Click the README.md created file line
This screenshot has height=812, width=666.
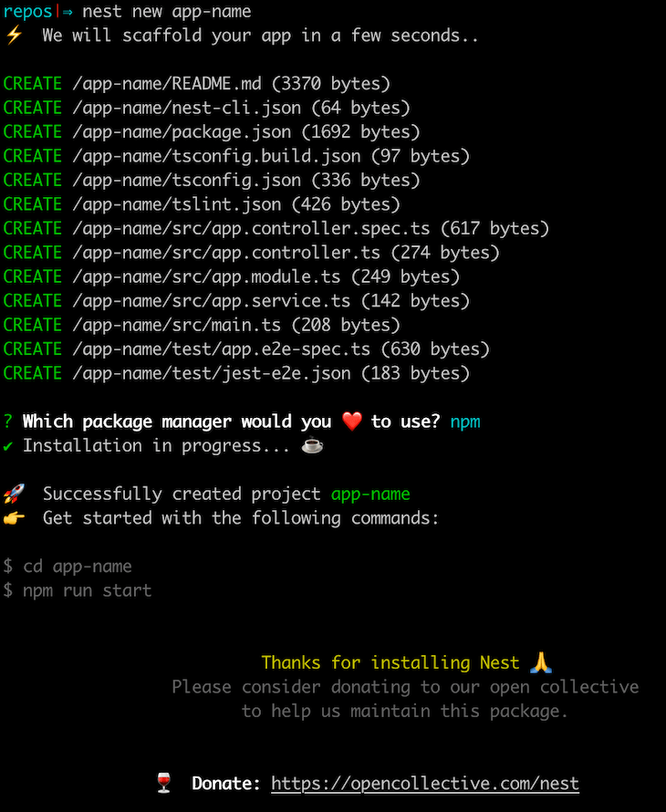[197, 84]
